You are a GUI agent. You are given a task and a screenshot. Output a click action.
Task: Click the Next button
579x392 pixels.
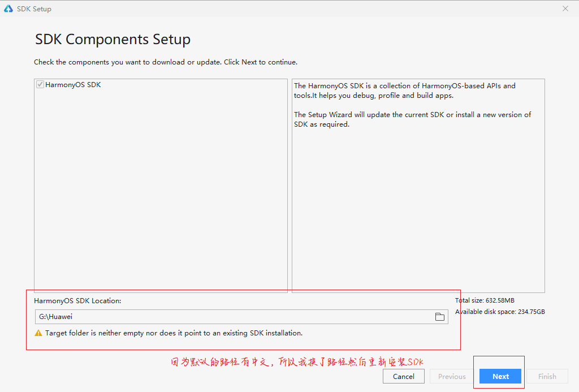tap(500, 376)
